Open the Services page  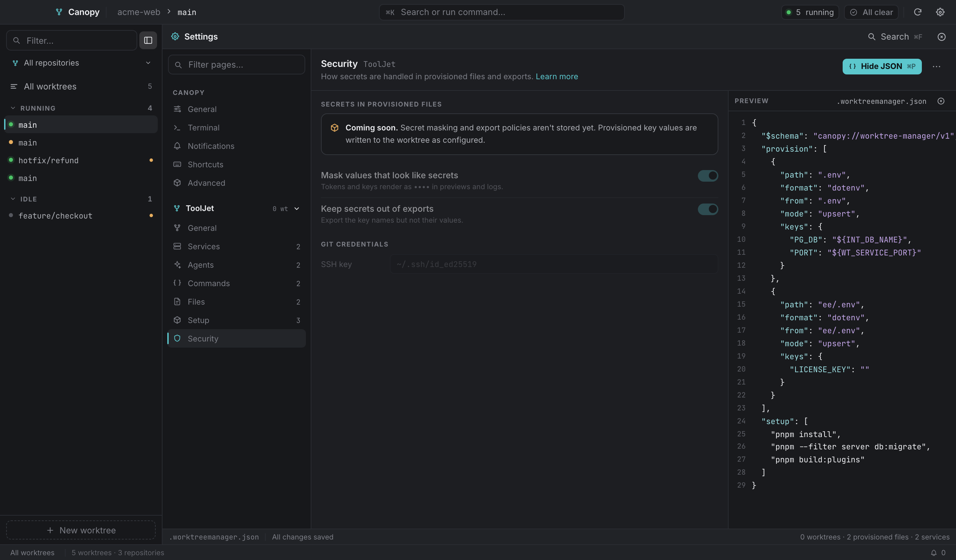point(236,247)
